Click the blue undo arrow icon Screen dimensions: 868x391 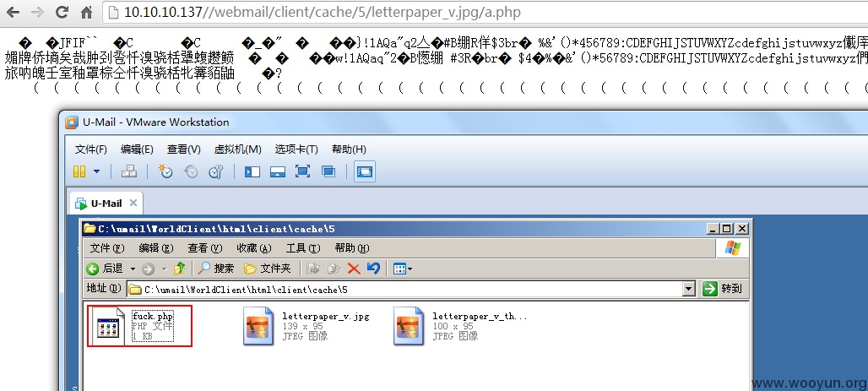374,269
